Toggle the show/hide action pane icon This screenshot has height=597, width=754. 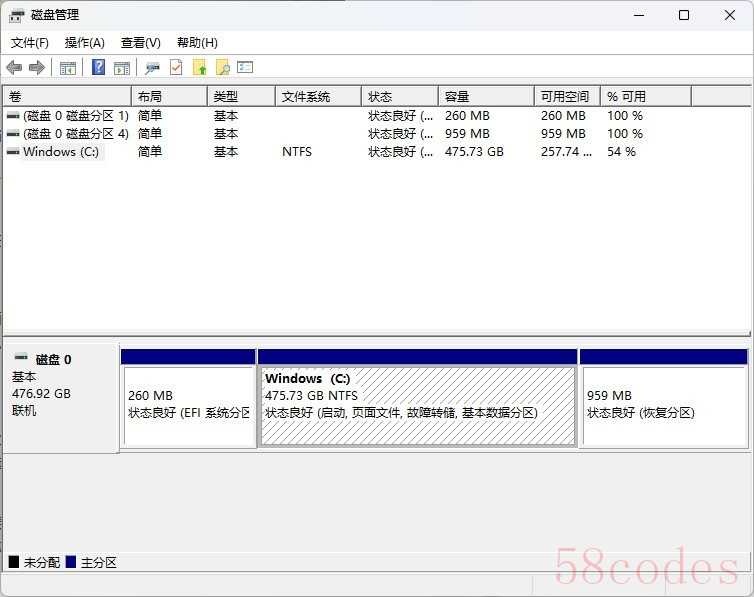pyautogui.click(x=122, y=68)
